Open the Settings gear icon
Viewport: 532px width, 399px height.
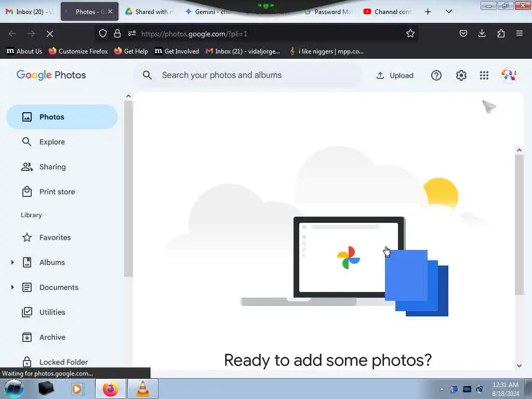point(461,75)
